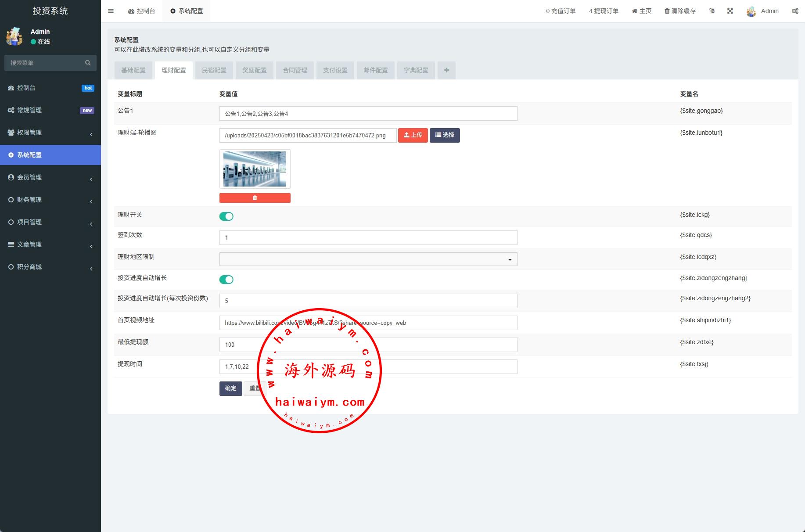Click the red trash delete image button
The height and width of the screenshot is (532, 805).
(x=255, y=198)
